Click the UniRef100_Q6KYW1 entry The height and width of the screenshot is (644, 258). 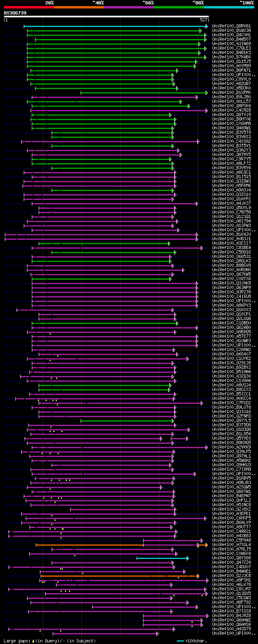231,492
